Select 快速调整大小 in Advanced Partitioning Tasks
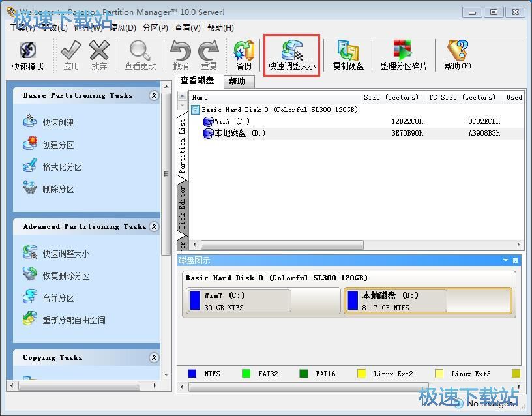This screenshot has width=532, height=416. click(x=56, y=253)
